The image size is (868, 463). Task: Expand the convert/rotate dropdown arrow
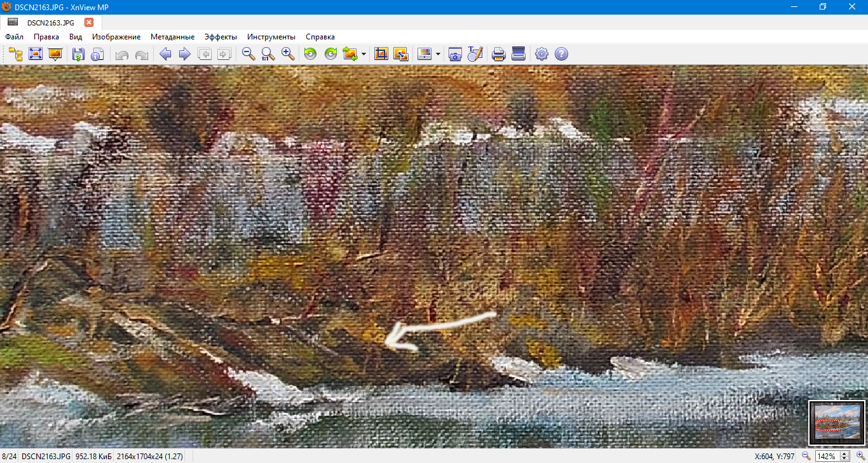pos(364,55)
